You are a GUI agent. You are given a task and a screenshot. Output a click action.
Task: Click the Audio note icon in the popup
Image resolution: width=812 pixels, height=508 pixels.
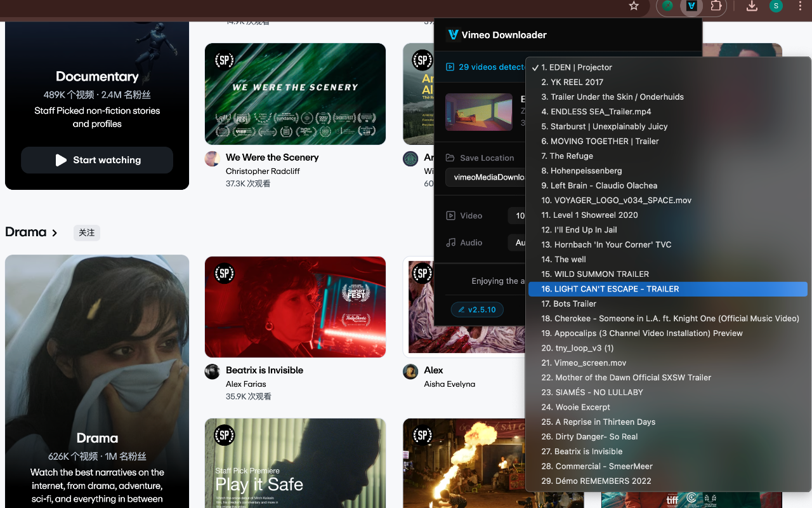click(450, 242)
